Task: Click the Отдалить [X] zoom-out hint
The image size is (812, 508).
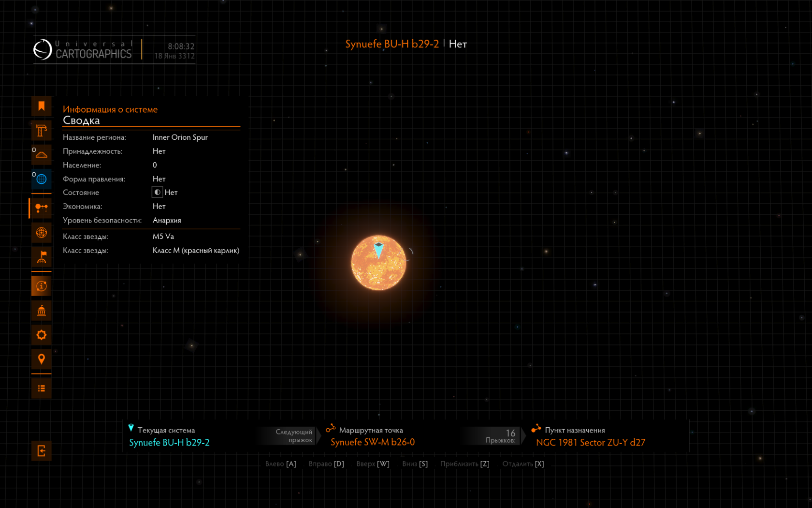Action: coord(523,464)
